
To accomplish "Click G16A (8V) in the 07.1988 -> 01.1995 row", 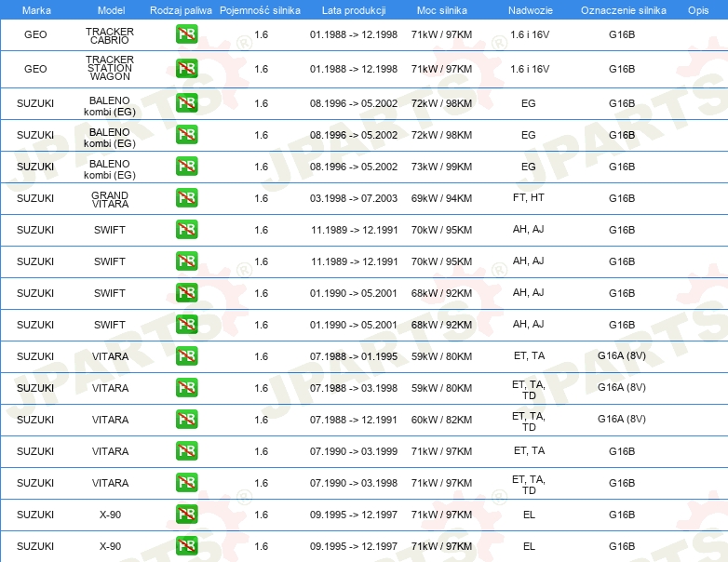I will point(622,356).
